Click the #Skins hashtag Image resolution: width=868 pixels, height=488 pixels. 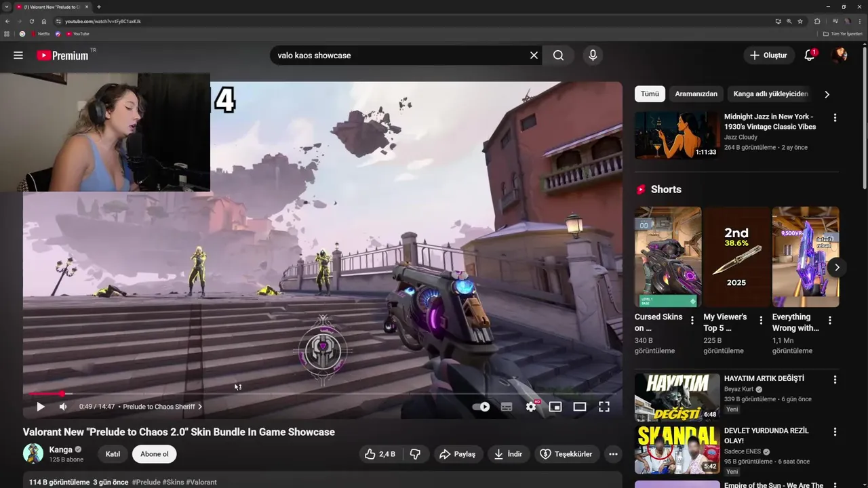[x=173, y=483]
